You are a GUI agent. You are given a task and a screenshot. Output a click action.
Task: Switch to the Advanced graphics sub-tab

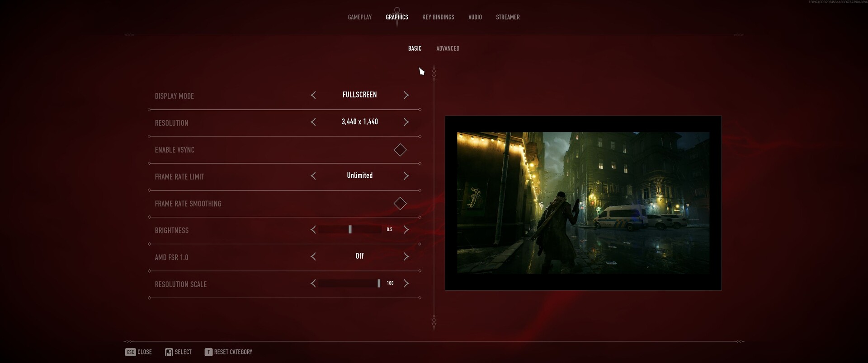pyautogui.click(x=448, y=48)
